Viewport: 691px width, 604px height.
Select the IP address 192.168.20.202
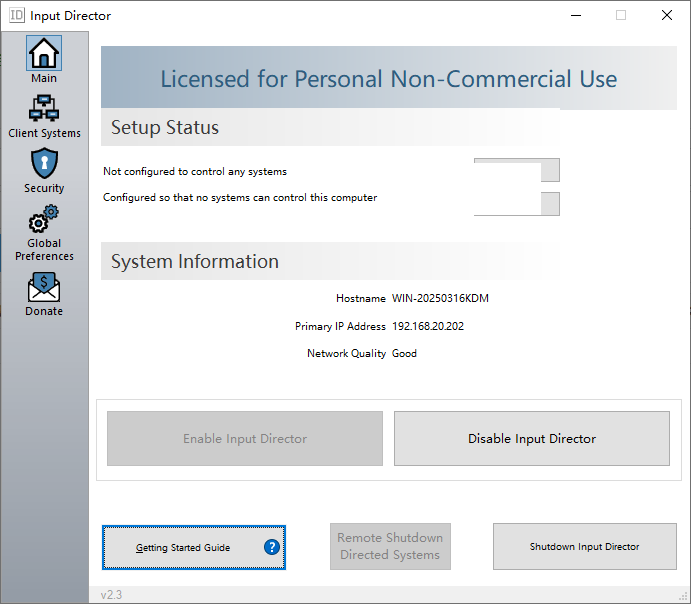427,326
